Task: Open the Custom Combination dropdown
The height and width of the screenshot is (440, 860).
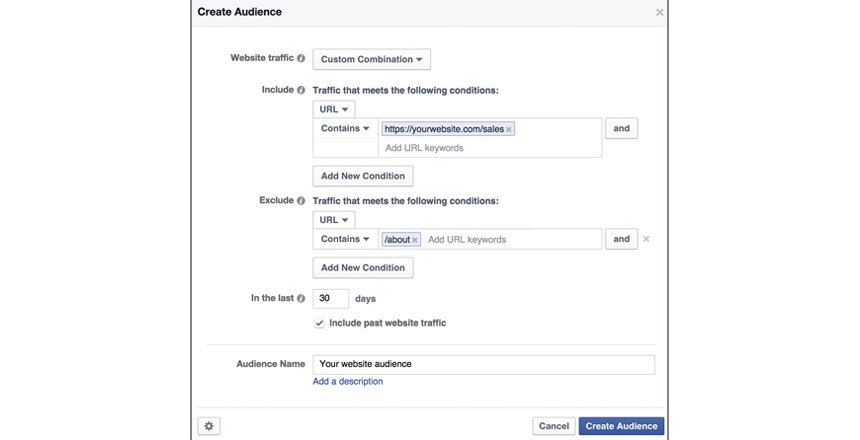Action: coord(371,59)
